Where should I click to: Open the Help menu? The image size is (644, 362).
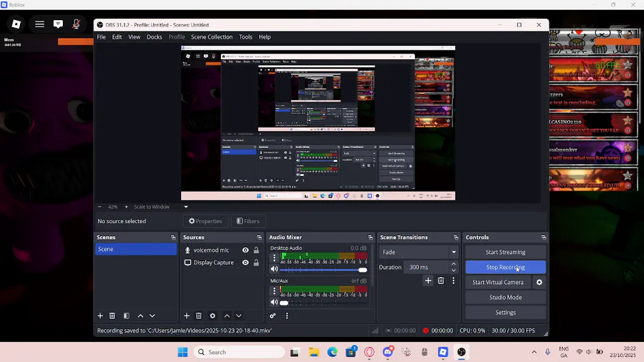tap(265, 37)
